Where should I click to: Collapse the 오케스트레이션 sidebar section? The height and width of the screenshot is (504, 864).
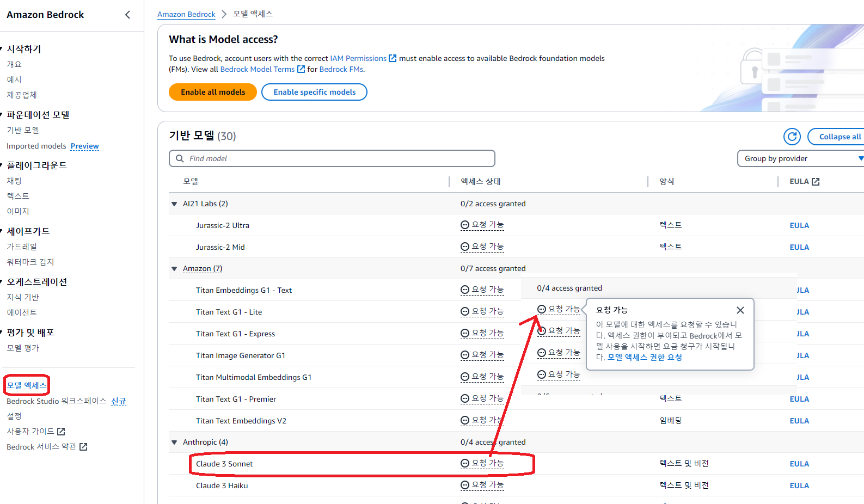pyautogui.click(x=2, y=282)
